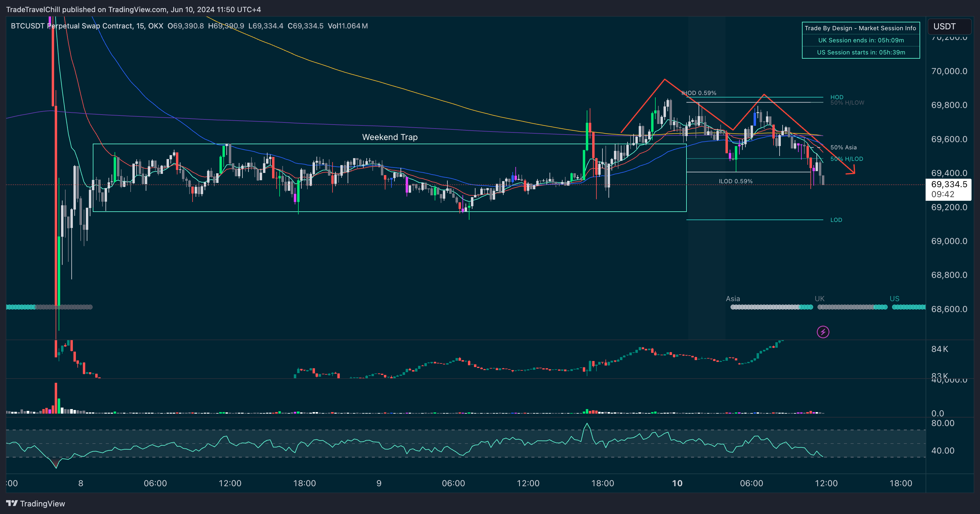Click the 9 date marker on time axis
The width and height of the screenshot is (980, 514).
tap(378, 483)
